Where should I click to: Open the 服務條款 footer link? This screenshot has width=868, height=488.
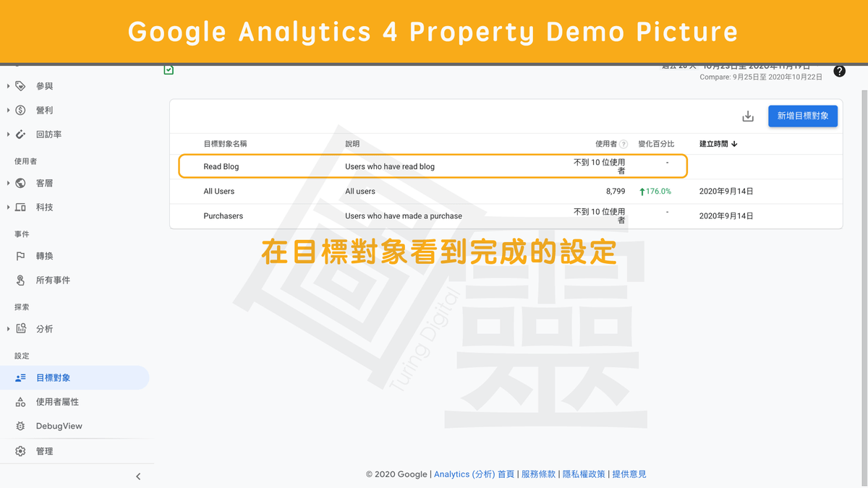538,474
